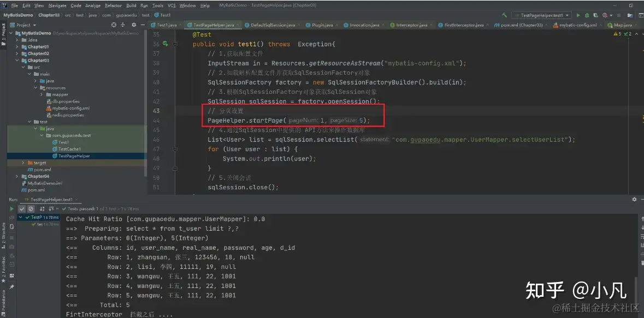Open dropdown arrow next to profiler run icon
Image resolution: width=644 pixels, height=318 pixels.
(x=610, y=15)
